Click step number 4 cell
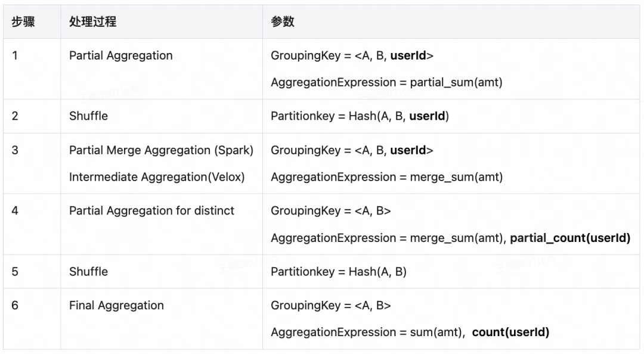644x354 pixels. [15, 210]
